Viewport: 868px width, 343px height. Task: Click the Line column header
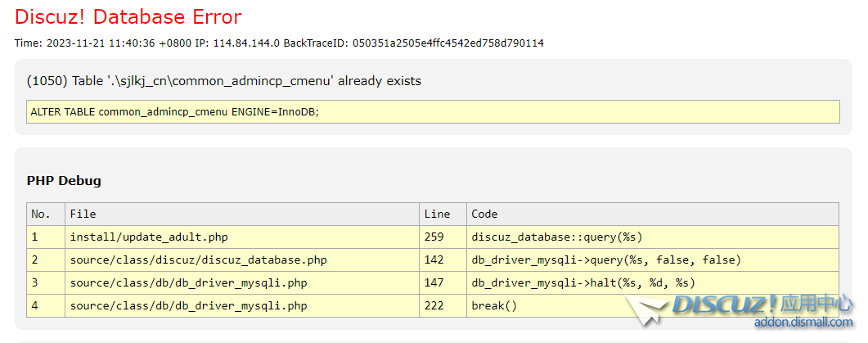pyautogui.click(x=437, y=214)
